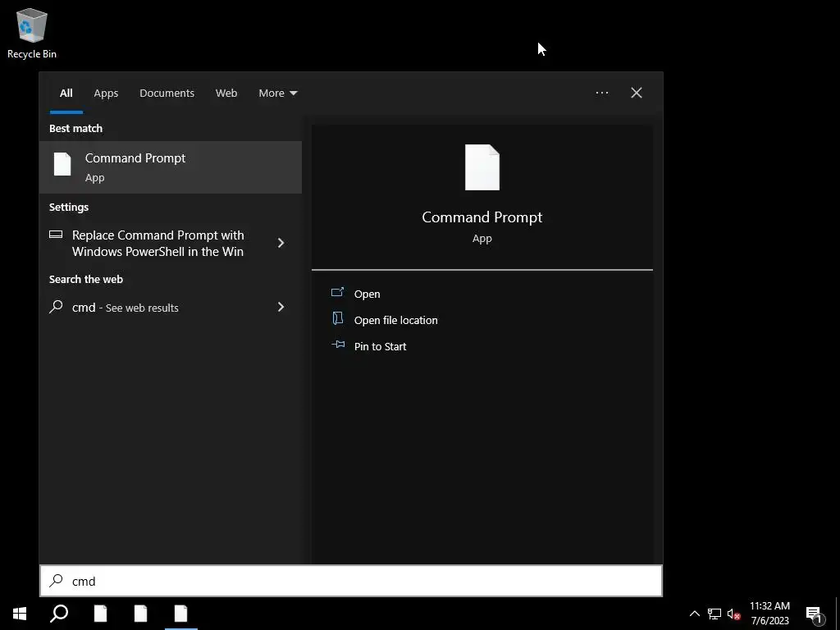The width and height of the screenshot is (840, 630).
Task: Open first blank taskbar app icon
Action: click(101, 614)
